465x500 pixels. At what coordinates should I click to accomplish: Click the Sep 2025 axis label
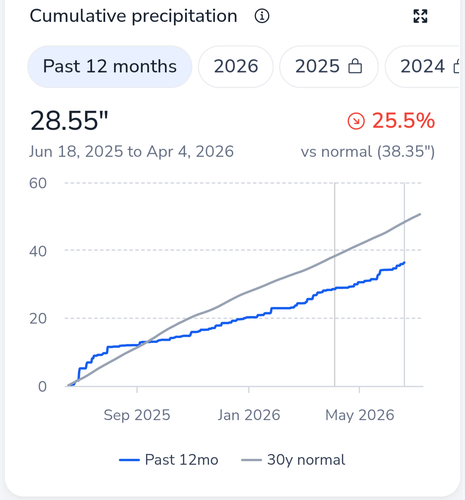tap(137, 415)
